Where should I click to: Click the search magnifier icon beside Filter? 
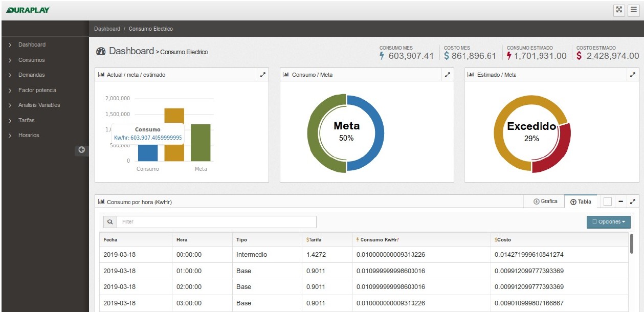[x=110, y=222]
